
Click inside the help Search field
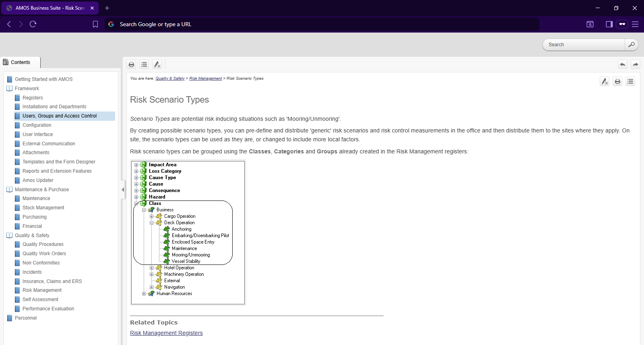coord(584,45)
